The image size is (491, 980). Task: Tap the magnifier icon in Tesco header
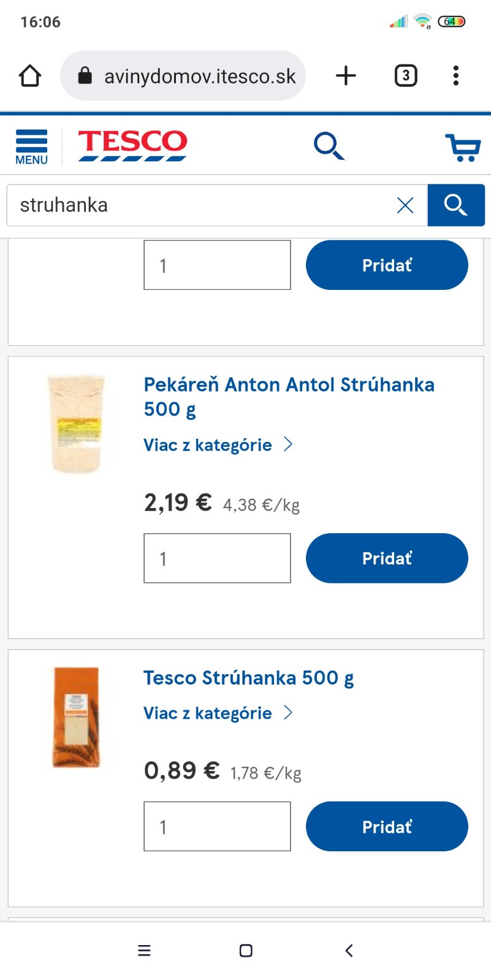click(329, 146)
